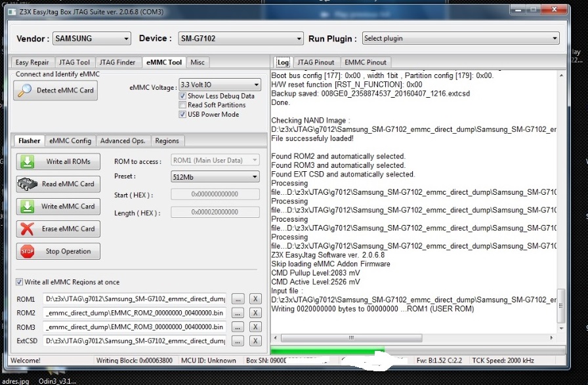Click the Length (HEX) input field
Viewport: 588px width, 385px height.
(x=215, y=213)
